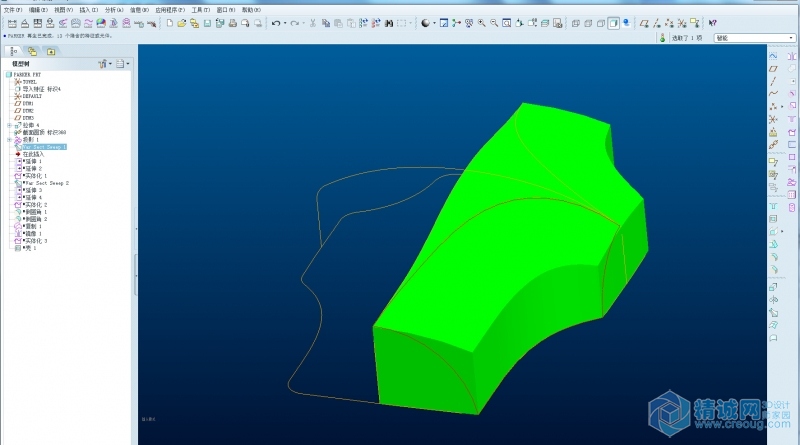Toggle No Hidden display style
This screenshot has width=800, height=445.
click(601, 23)
